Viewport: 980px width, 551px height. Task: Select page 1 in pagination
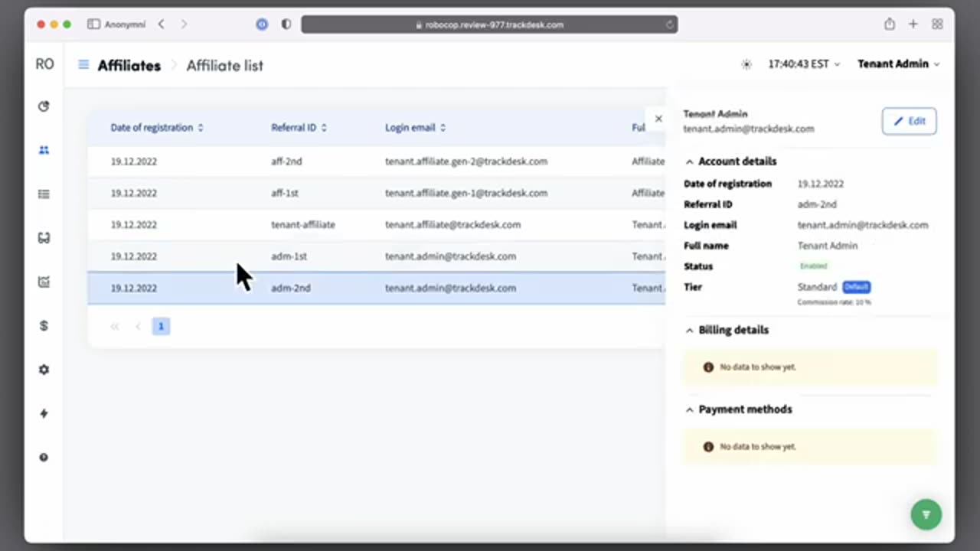[161, 326]
